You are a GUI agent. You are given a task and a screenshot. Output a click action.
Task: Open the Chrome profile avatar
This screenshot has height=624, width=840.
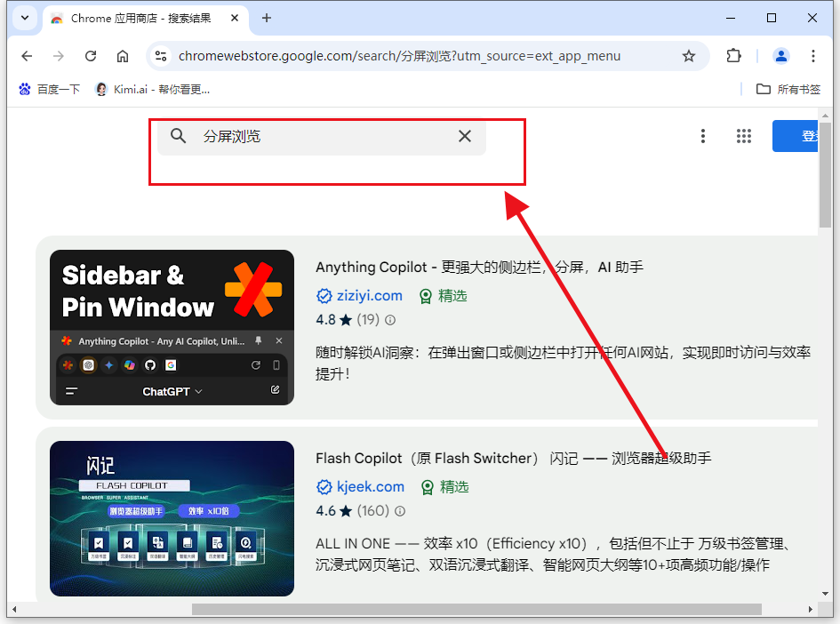[x=781, y=56]
